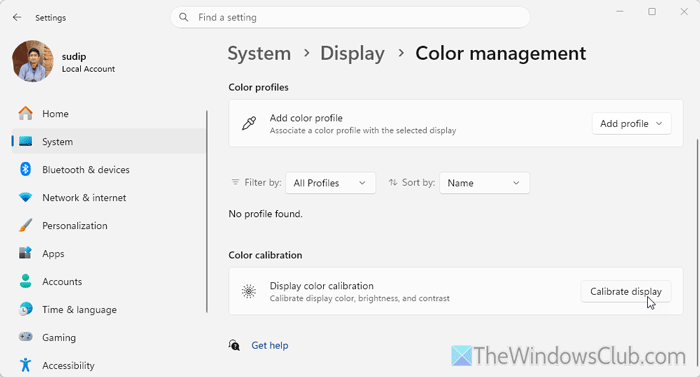
Task: Open the Home settings page
Action: 108,113
